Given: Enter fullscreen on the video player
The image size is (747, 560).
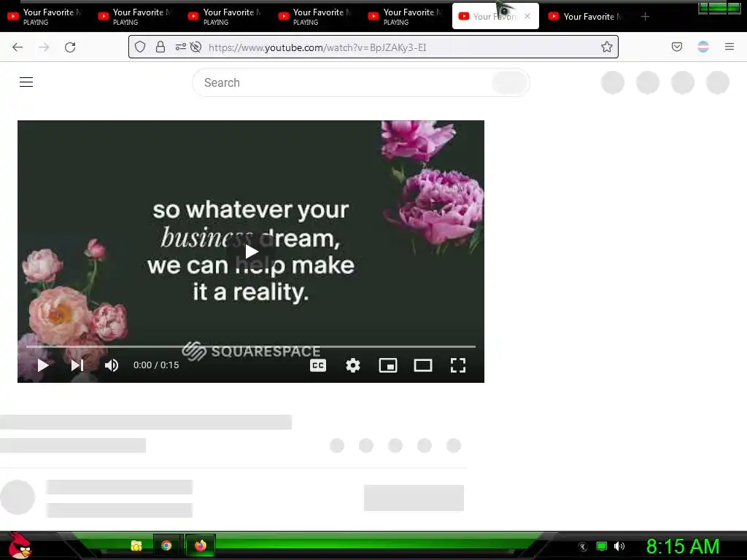Looking at the screenshot, I should [x=458, y=365].
